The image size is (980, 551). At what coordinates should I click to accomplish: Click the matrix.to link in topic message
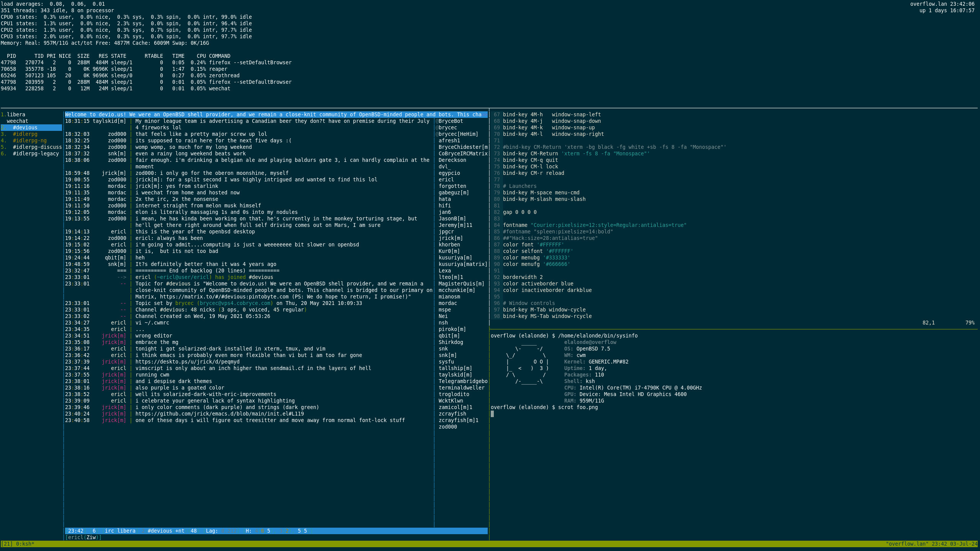tap(224, 297)
